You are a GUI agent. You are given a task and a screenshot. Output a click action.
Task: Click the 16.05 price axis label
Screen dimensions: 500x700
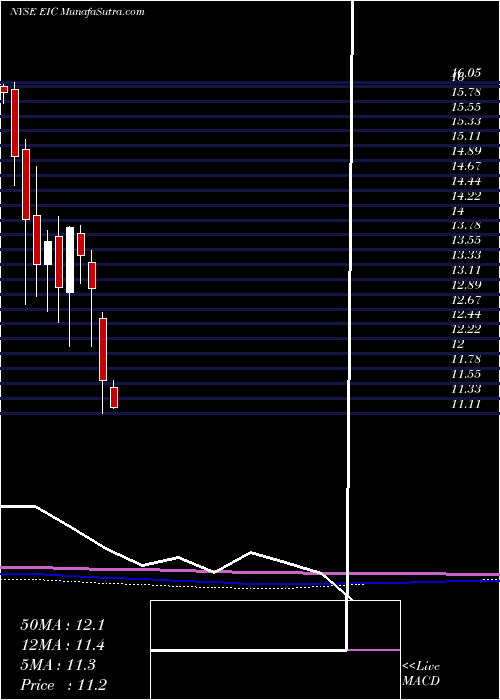pos(466,73)
